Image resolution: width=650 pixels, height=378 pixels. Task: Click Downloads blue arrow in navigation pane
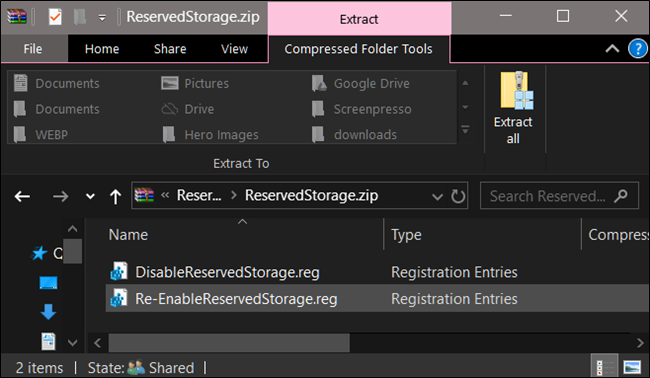(48, 312)
